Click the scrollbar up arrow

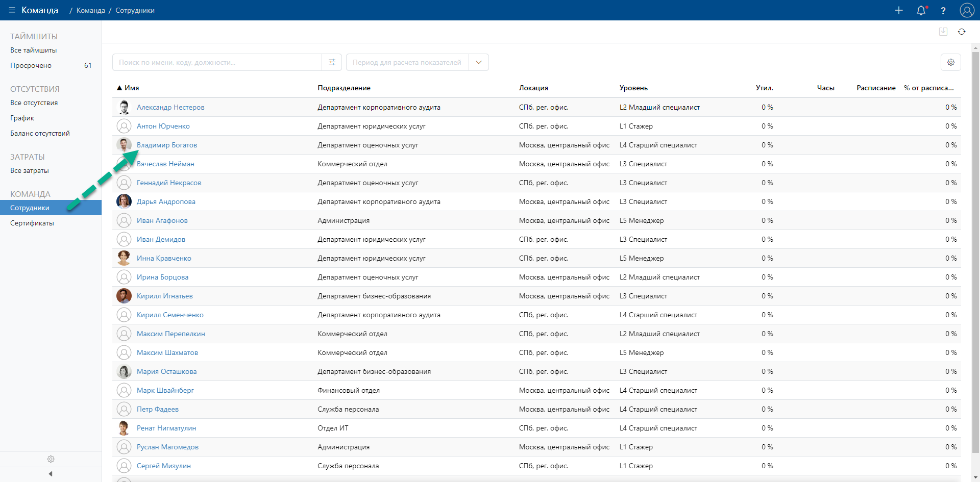pos(975,47)
